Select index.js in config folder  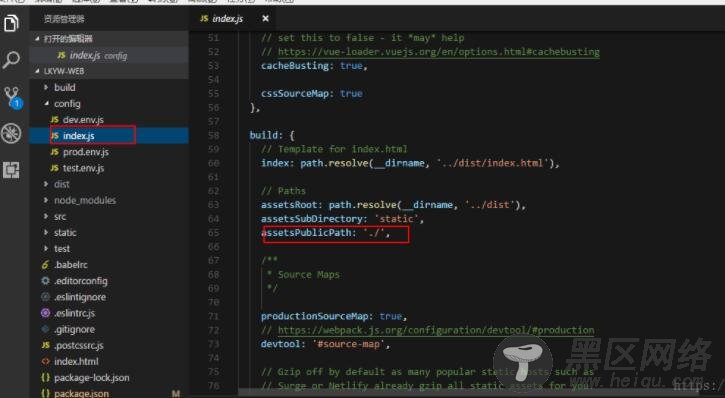[109, 136]
